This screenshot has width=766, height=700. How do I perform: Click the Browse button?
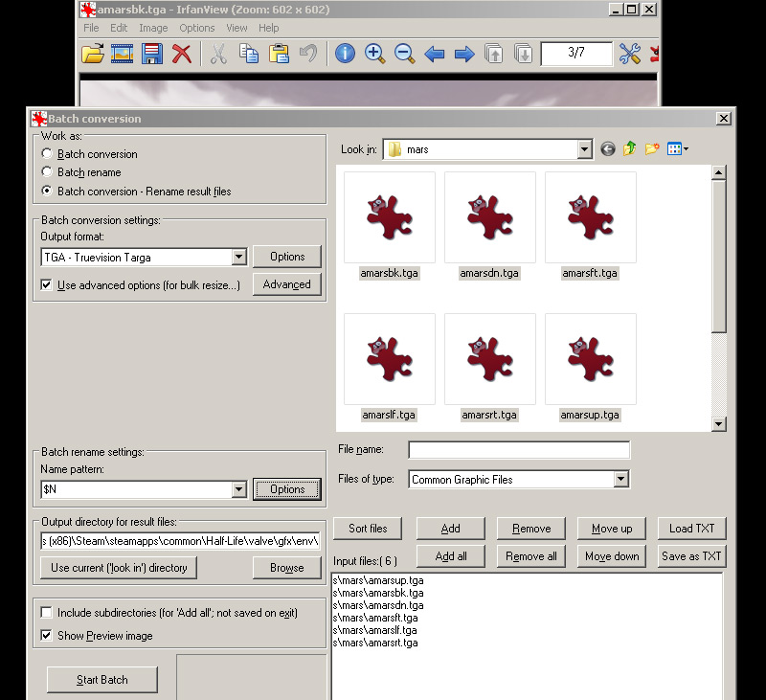click(287, 568)
